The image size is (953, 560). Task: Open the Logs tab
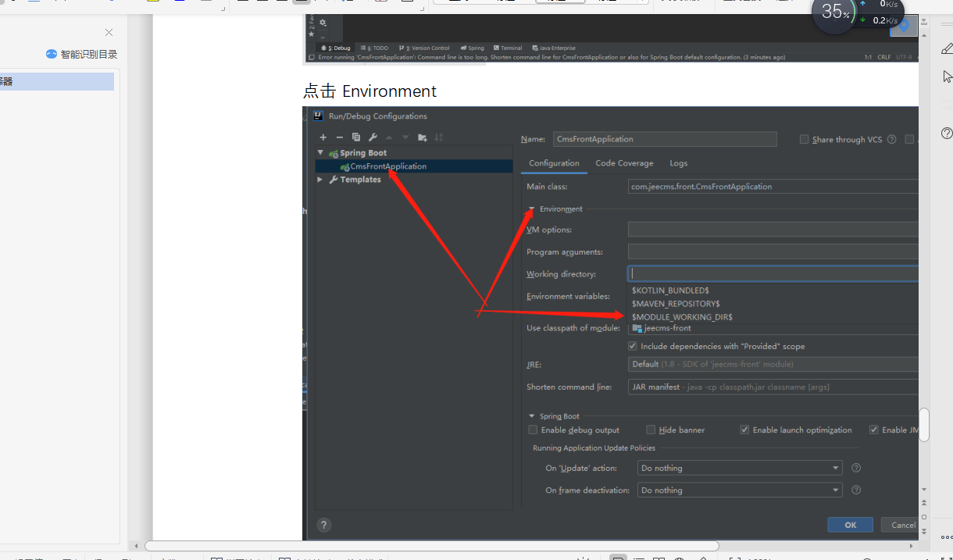pyautogui.click(x=678, y=163)
